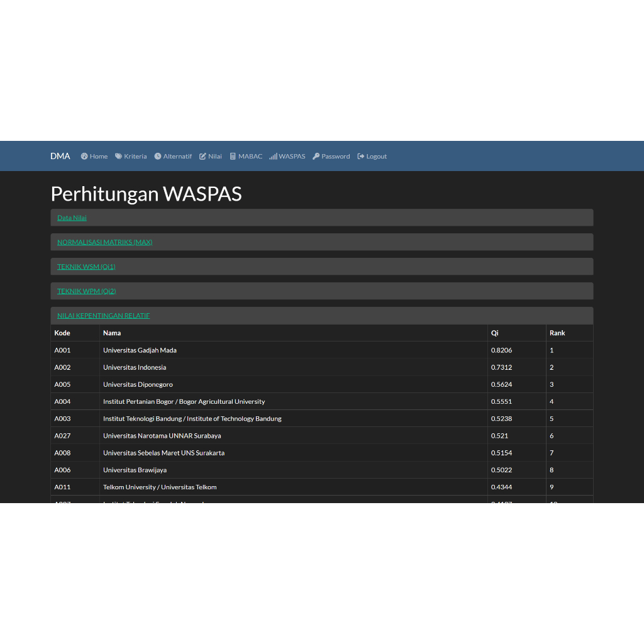The image size is (644, 644).
Task: Click the Qi value 0.5022
Action: pos(501,470)
